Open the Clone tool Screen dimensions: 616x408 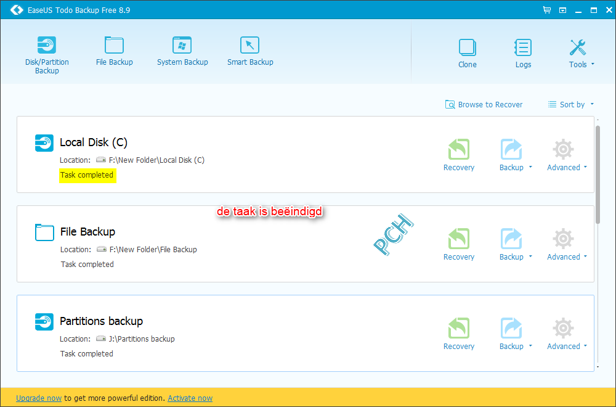click(467, 53)
